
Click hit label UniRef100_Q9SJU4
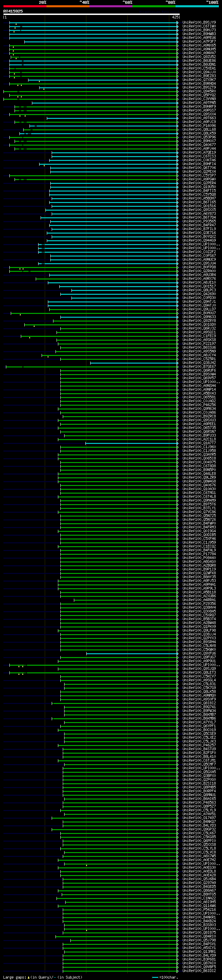199,263
